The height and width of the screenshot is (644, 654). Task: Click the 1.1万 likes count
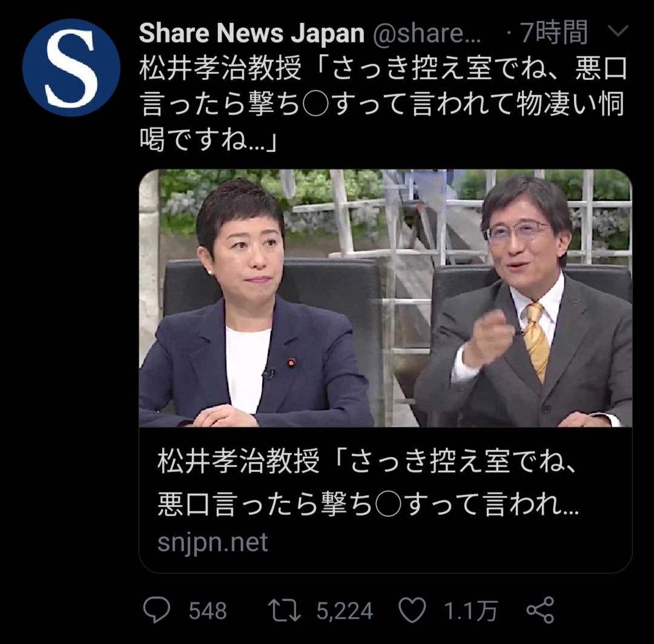471,611
